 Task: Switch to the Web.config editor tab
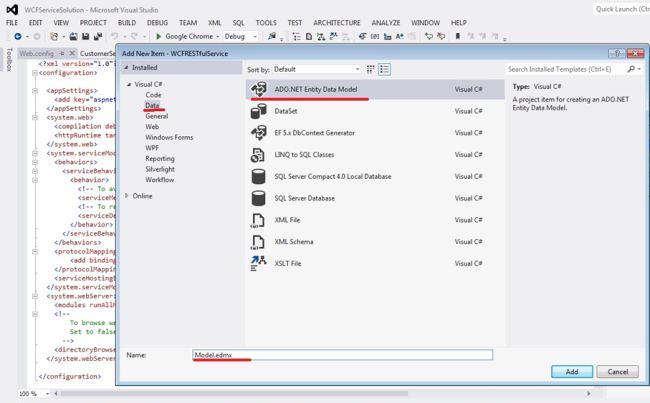[x=36, y=53]
